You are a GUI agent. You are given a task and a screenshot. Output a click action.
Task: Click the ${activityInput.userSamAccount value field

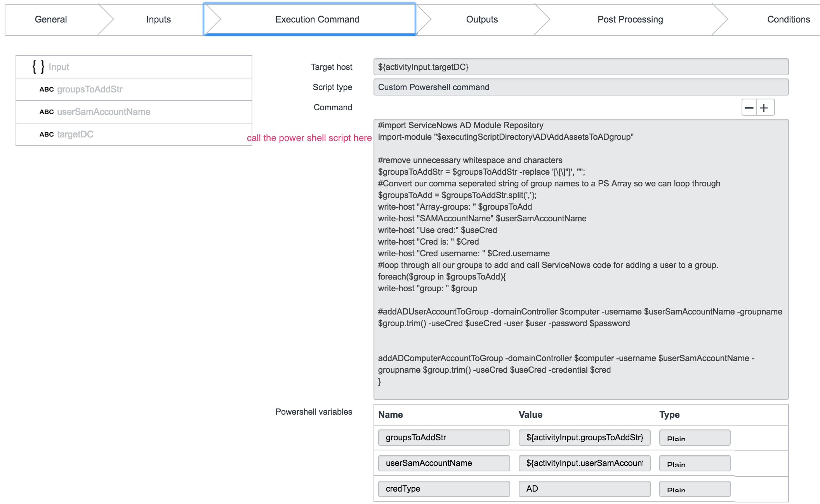(585, 463)
